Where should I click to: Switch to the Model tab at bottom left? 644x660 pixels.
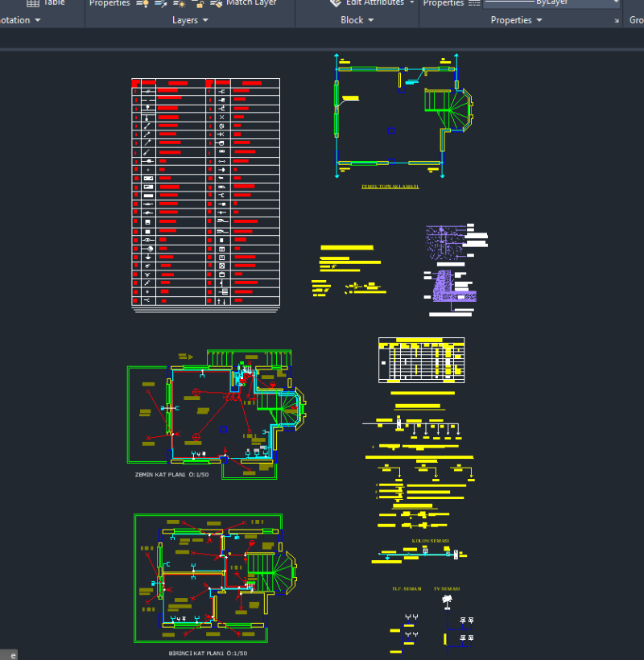pos(9,654)
